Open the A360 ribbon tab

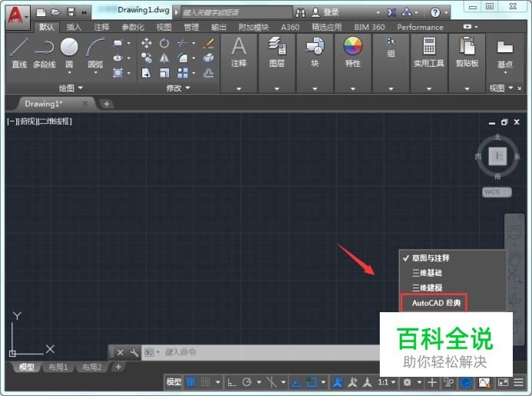290,27
